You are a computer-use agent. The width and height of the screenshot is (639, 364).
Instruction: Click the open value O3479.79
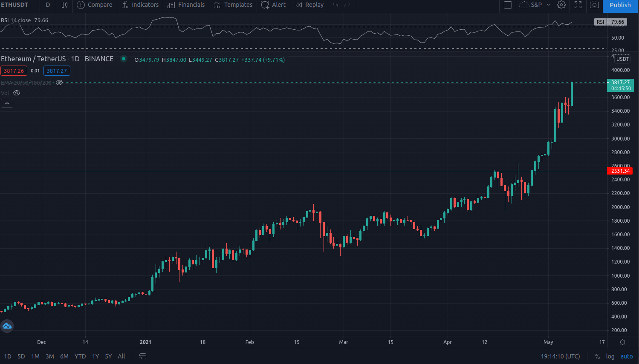[147, 60]
